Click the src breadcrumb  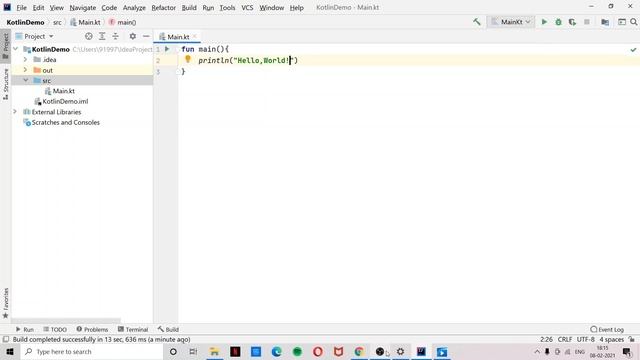click(x=57, y=22)
